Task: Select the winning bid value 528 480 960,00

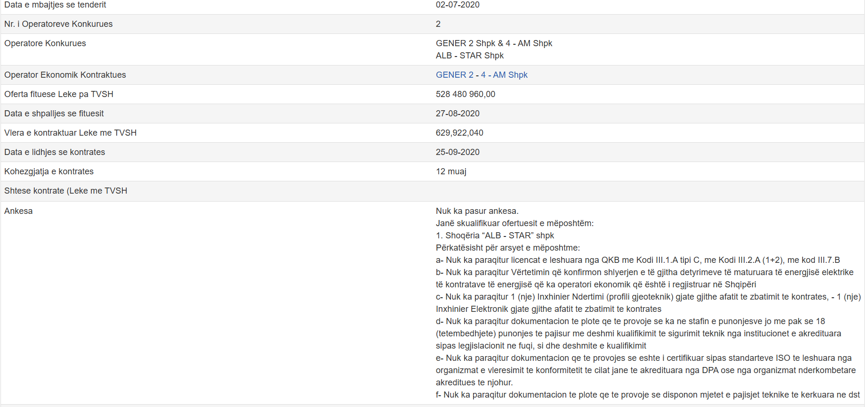Action: pyautogui.click(x=465, y=94)
